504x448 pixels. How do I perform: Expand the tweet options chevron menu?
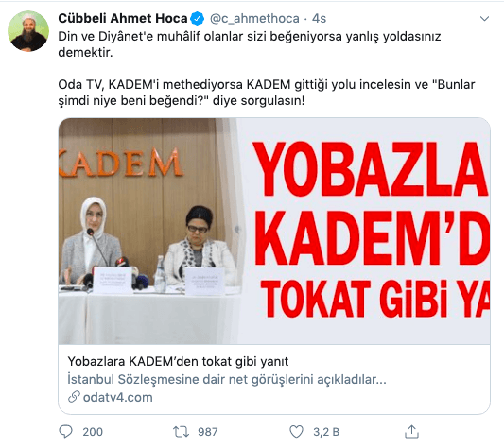click(484, 19)
